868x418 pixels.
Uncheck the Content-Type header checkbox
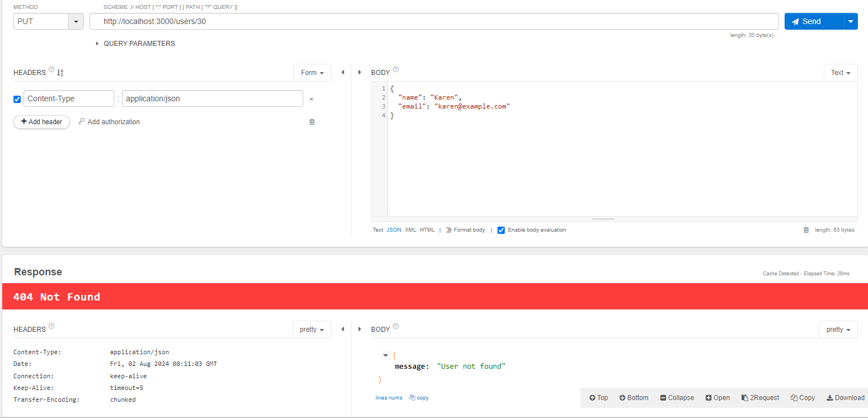(x=17, y=99)
